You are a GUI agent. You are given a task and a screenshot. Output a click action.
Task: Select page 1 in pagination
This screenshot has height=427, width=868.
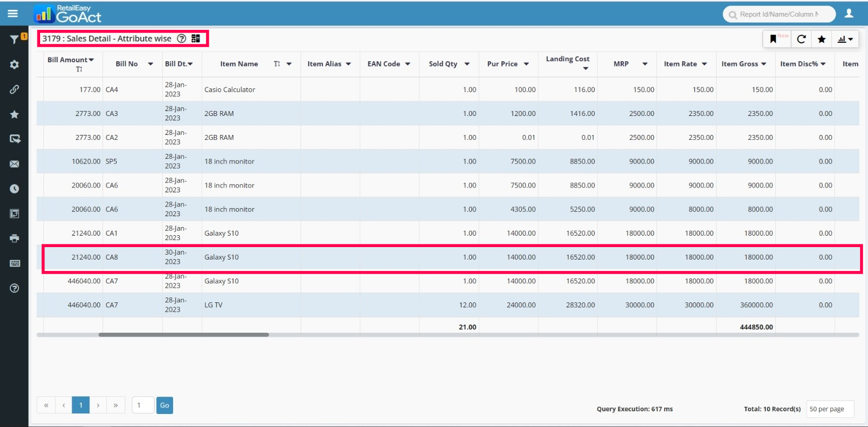(81, 405)
